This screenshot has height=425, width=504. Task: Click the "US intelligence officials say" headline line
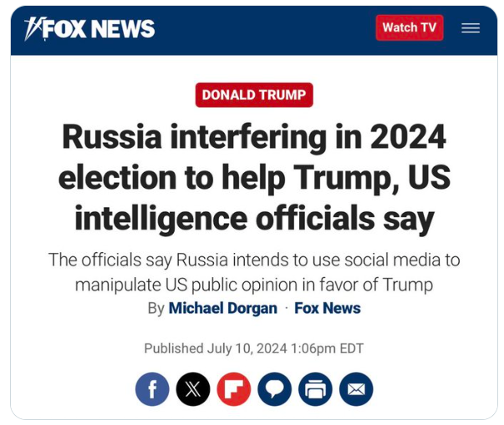pos(254,217)
